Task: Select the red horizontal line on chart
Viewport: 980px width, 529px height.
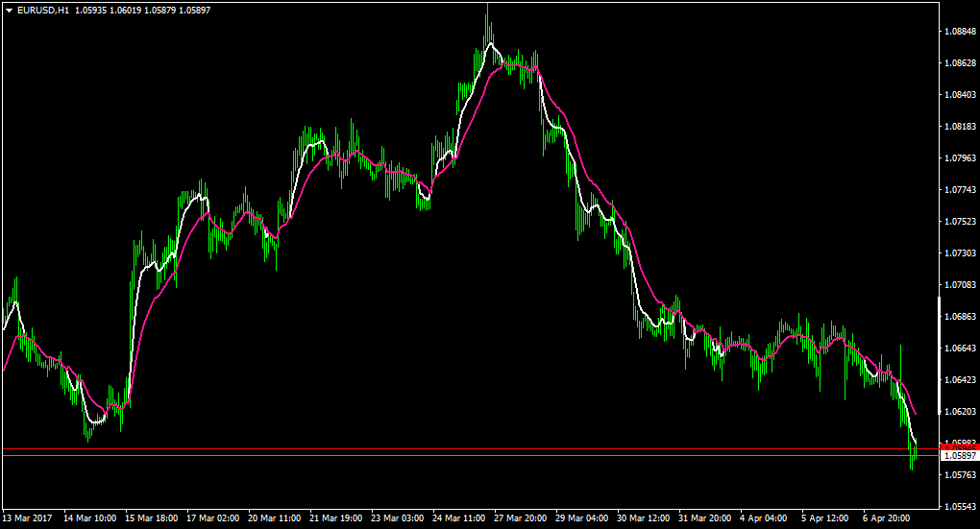Action: 471,449
